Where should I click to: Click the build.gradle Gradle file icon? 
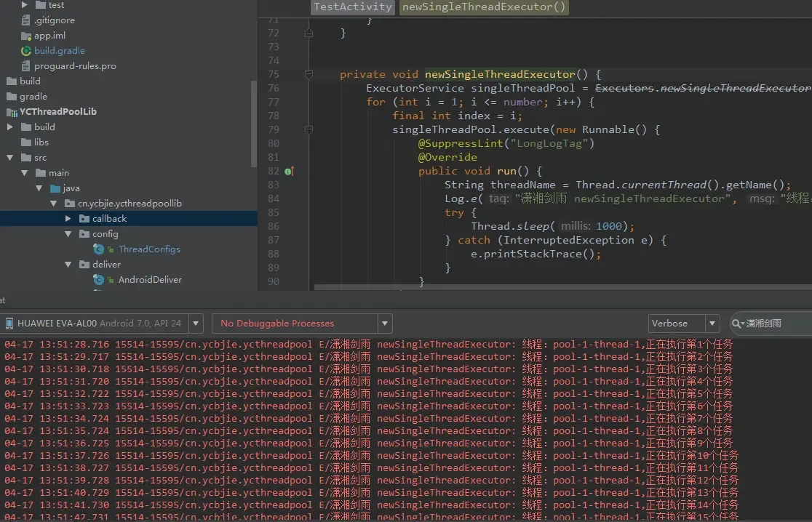(x=26, y=51)
